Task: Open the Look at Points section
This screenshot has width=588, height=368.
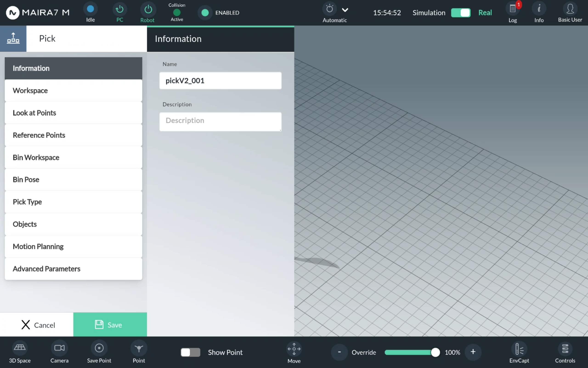Action: [x=73, y=113]
